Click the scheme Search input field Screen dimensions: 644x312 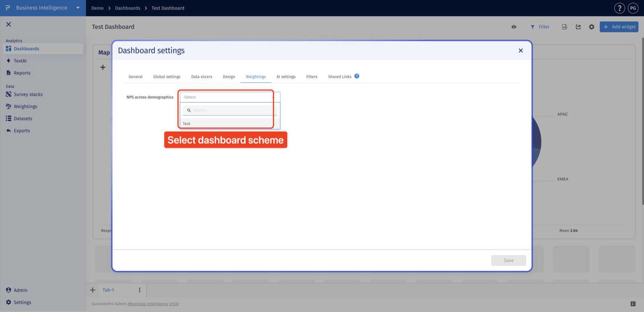pyautogui.click(x=230, y=110)
